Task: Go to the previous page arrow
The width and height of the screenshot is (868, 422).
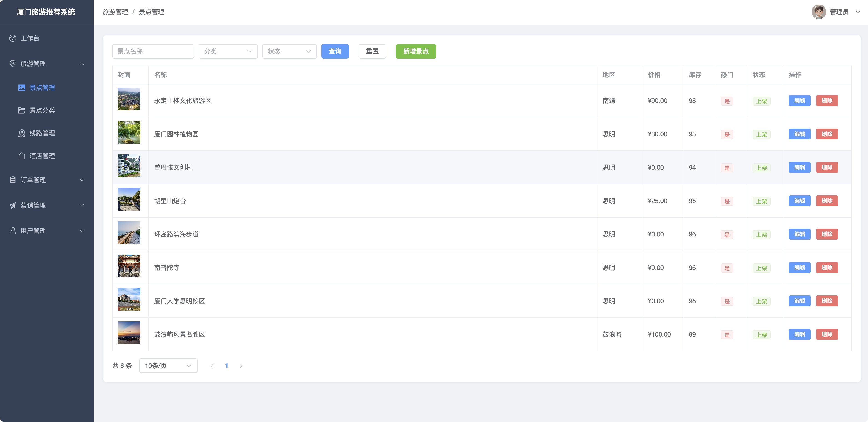Action: click(x=212, y=366)
